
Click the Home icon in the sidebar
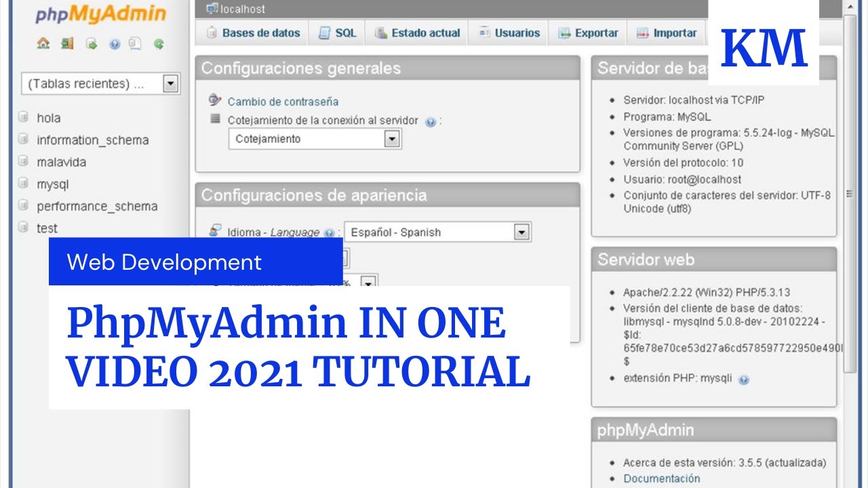pyautogui.click(x=43, y=43)
